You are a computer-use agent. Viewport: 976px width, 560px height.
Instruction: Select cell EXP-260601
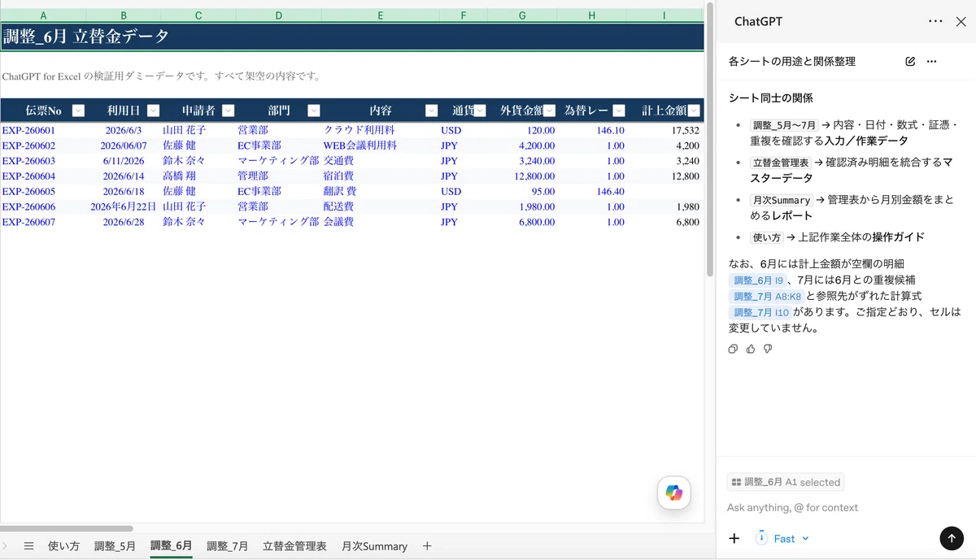pyautogui.click(x=43, y=130)
